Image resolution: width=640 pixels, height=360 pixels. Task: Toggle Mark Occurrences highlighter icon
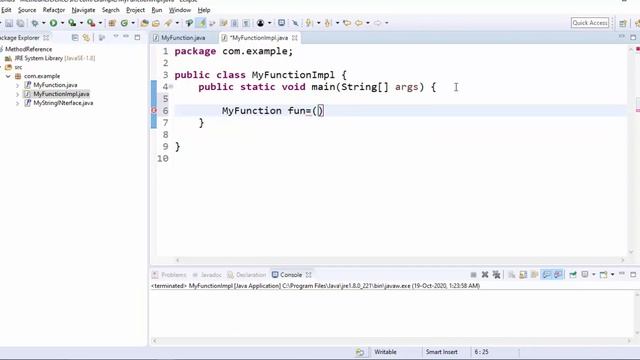tap(201, 23)
